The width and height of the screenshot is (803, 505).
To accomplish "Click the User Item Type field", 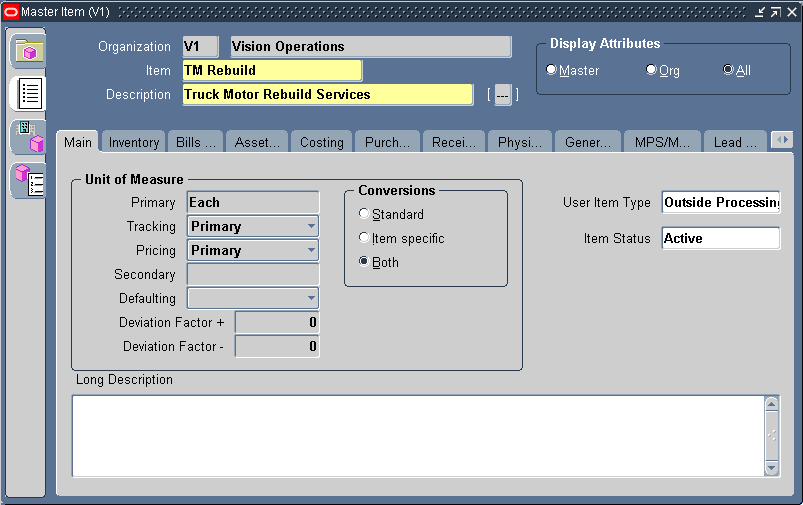I will (721, 202).
